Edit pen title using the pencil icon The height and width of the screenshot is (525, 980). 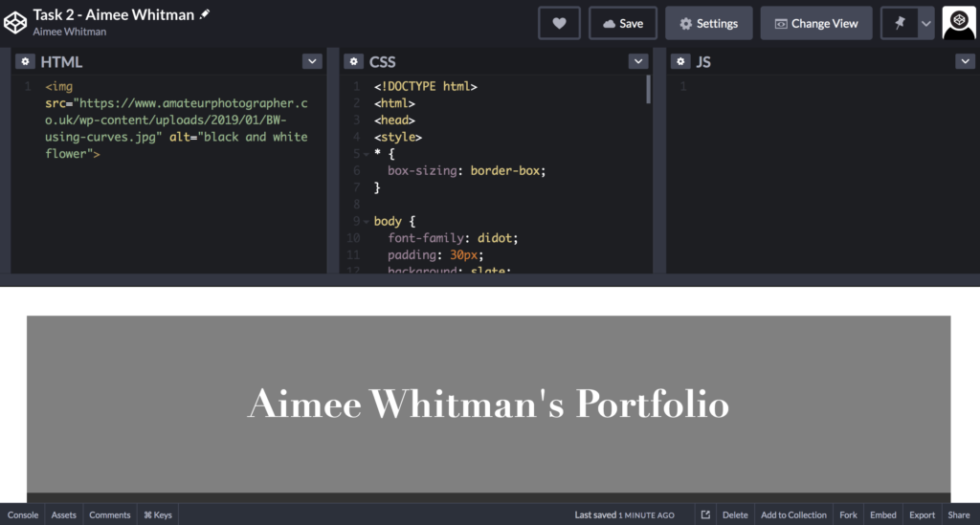click(204, 15)
